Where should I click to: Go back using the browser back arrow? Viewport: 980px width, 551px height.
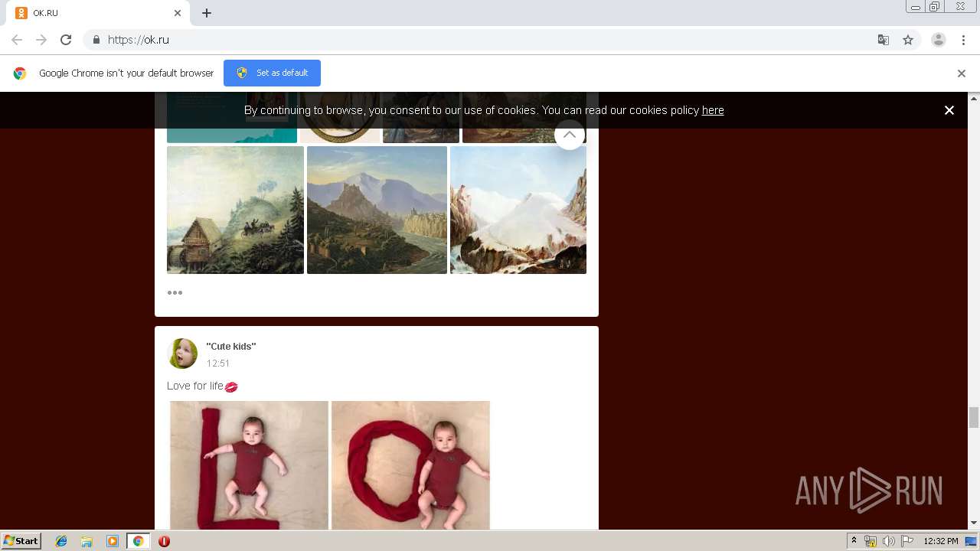point(17,40)
